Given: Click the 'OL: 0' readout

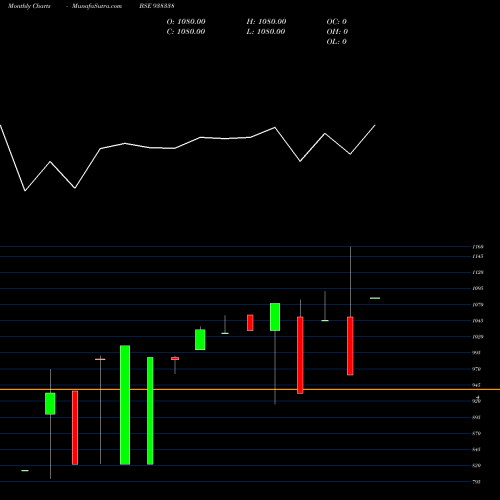Looking at the screenshot, I should point(336,42).
